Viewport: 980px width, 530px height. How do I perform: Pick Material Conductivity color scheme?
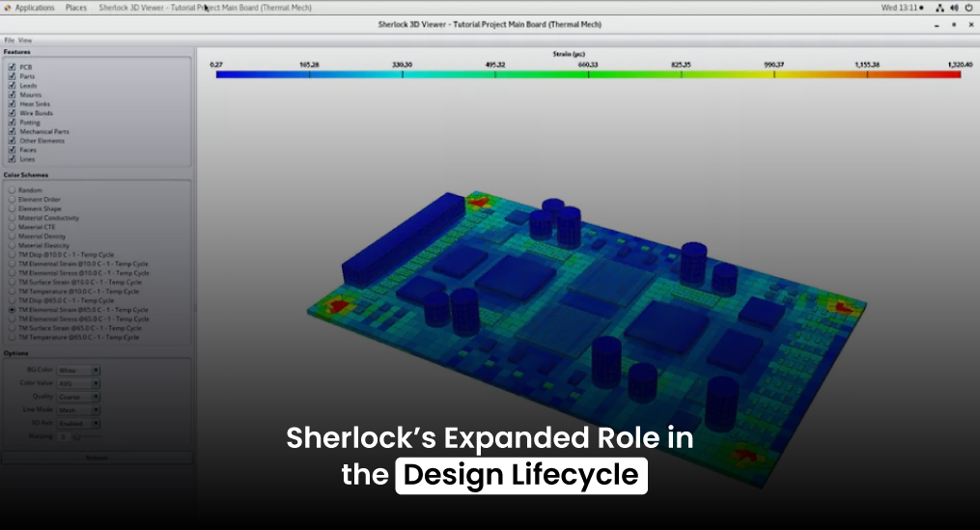(12, 217)
